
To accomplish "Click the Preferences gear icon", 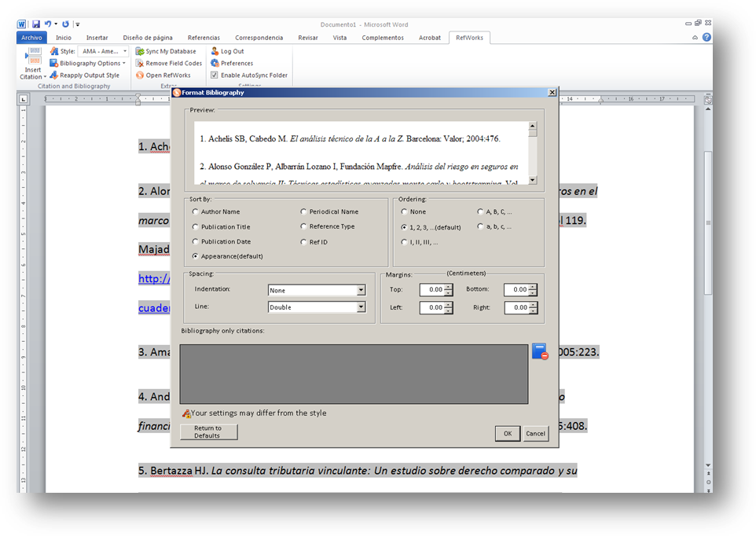I will pos(215,63).
